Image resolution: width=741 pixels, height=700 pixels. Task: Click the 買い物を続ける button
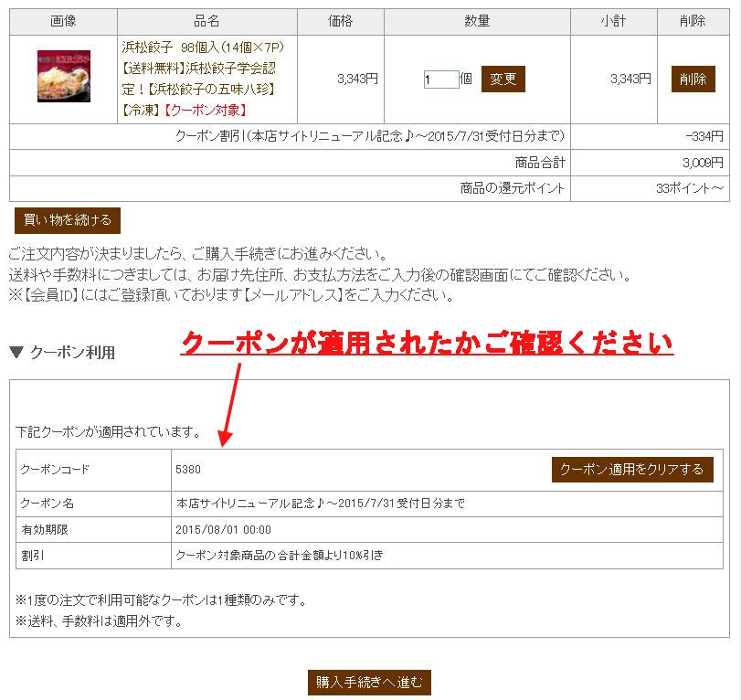click(68, 220)
